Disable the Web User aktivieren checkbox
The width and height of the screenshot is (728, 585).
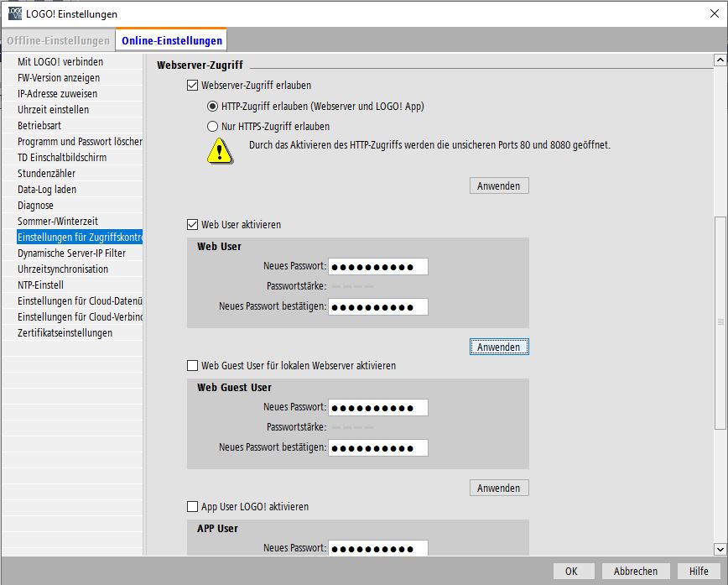193,225
